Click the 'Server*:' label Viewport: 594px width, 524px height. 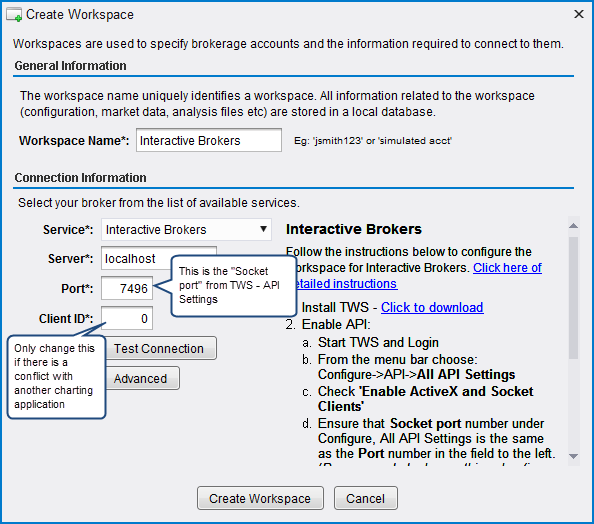coord(70,259)
